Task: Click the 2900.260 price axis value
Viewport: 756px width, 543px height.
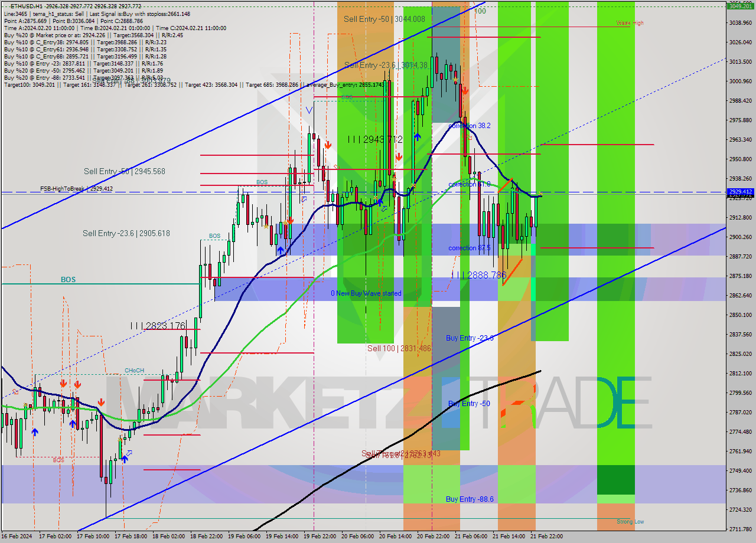Action: tap(740, 237)
